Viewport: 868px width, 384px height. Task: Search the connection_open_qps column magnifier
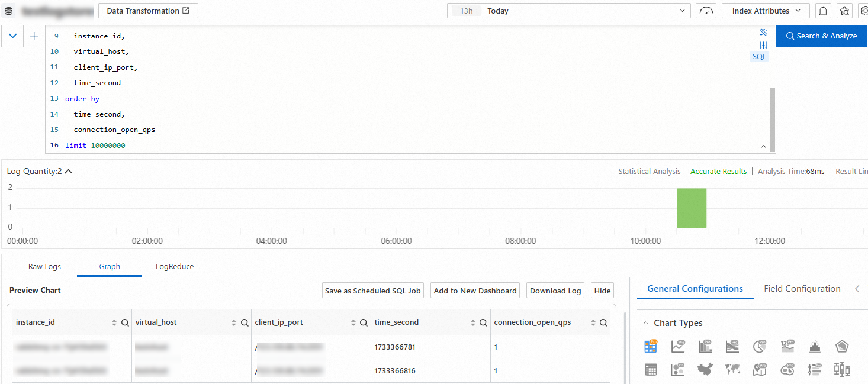click(x=603, y=322)
